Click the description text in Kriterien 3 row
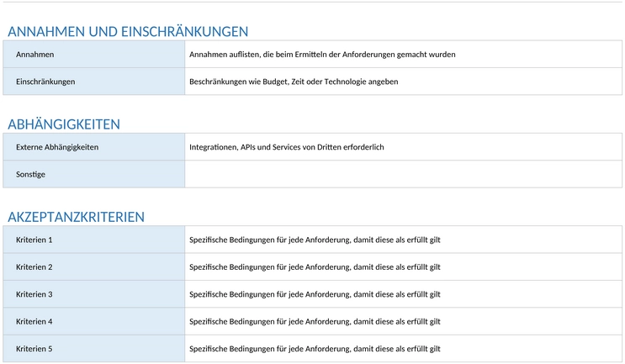The image size is (625, 364). point(315,294)
